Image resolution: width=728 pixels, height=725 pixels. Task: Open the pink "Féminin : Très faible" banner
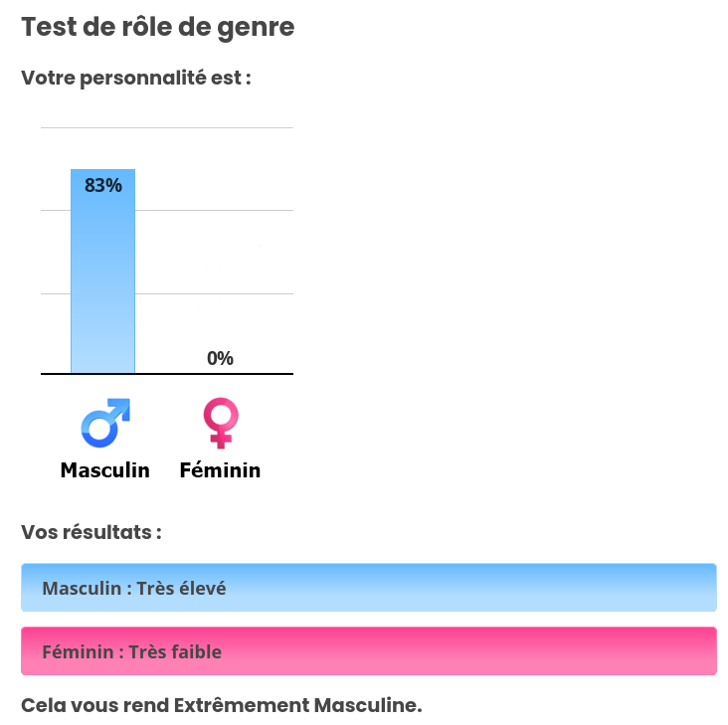point(368,651)
